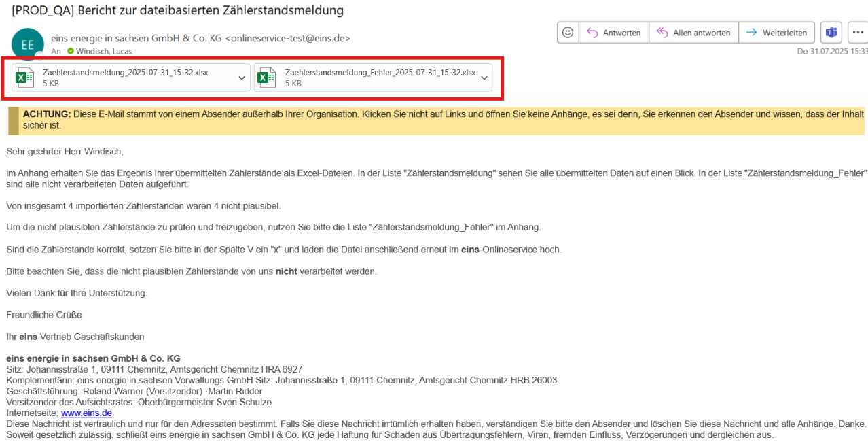Expand dropdown of Zaehlerstandsmeldung_Fehler attachment
The width and height of the screenshot is (868, 444).
[x=484, y=78]
